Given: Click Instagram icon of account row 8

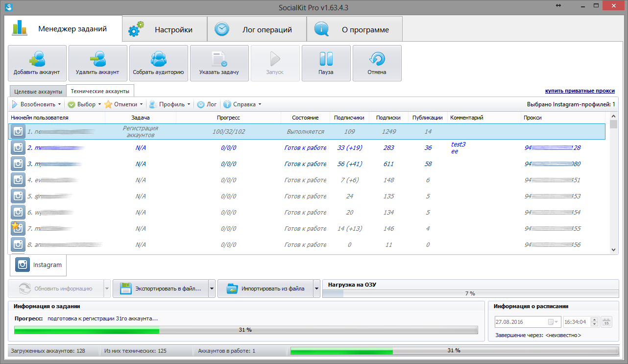Looking at the screenshot, I should point(18,244).
